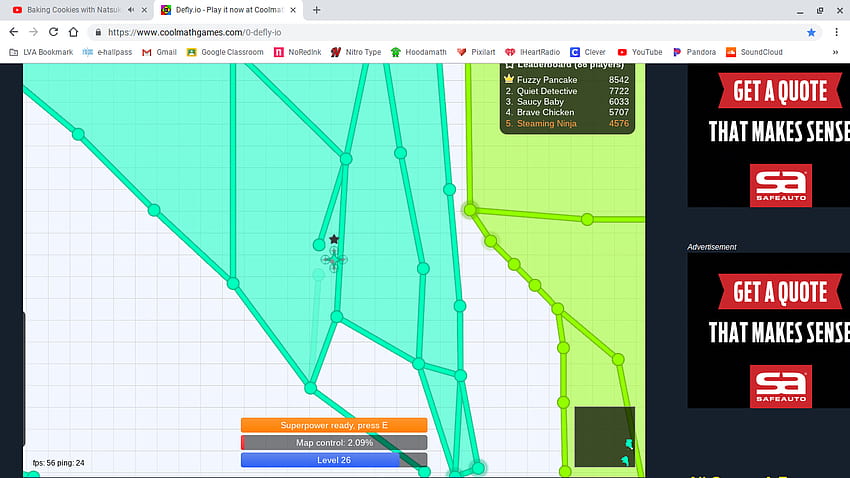Select Steaming Ninja leaderboard row
The height and width of the screenshot is (478, 850).
click(x=566, y=124)
